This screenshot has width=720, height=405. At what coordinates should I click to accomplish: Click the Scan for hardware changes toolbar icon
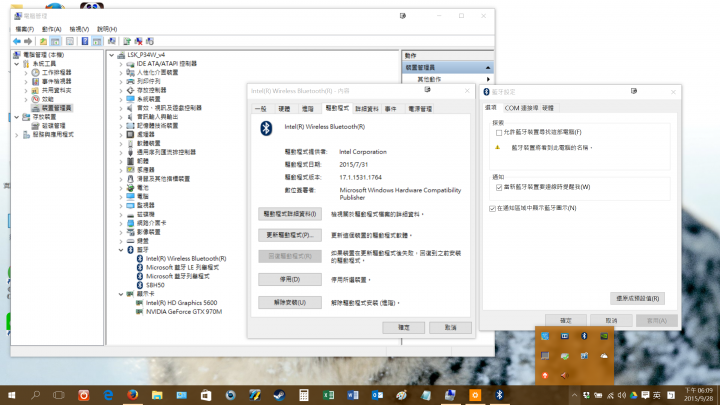[112, 41]
